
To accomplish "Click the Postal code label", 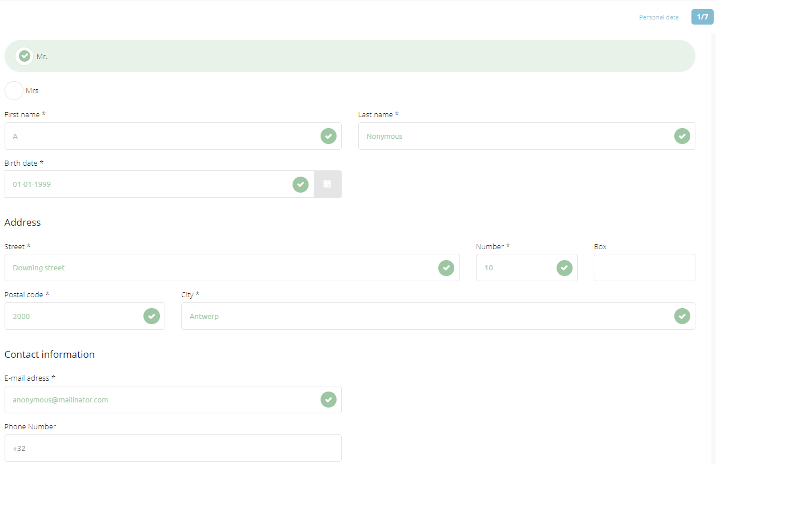I will 27,294.
